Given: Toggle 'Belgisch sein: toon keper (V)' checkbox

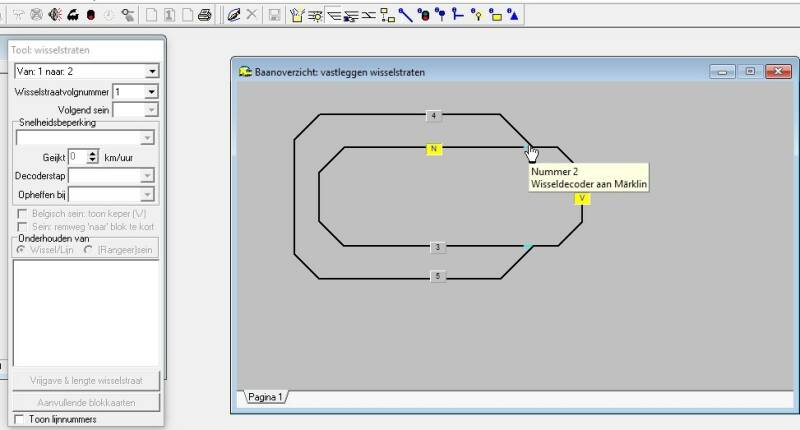Looking at the screenshot, I should click(x=22, y=213).
